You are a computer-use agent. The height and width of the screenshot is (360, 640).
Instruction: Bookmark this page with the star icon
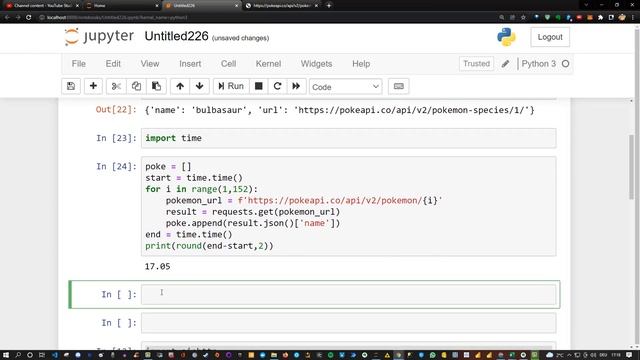coord(523,18)
